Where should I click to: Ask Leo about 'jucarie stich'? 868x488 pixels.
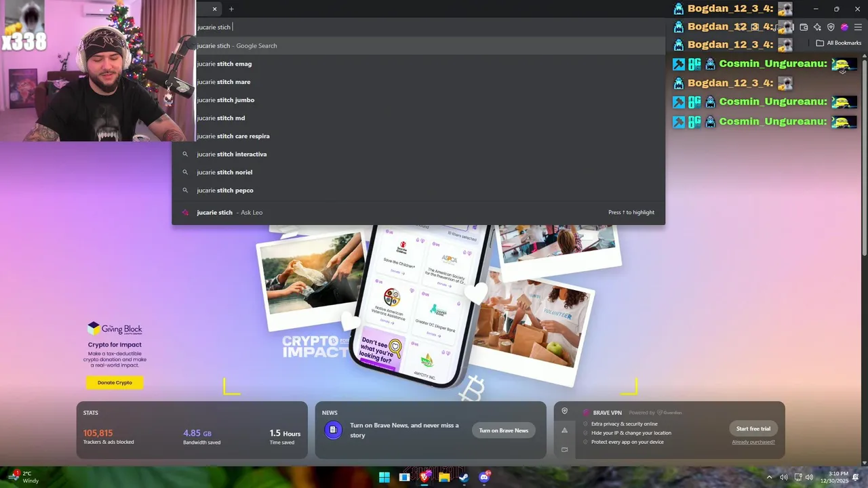(418, 212)
